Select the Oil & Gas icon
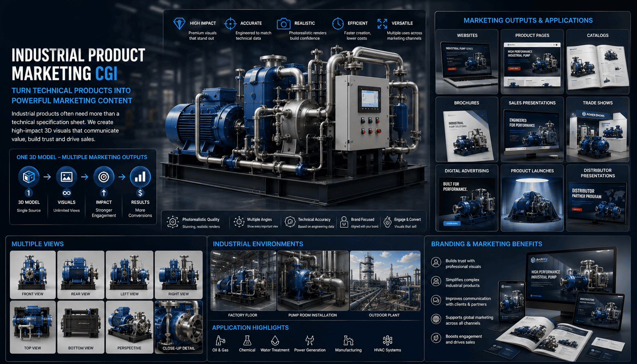This screenshot has height=364, width=637. pos(220,340)
